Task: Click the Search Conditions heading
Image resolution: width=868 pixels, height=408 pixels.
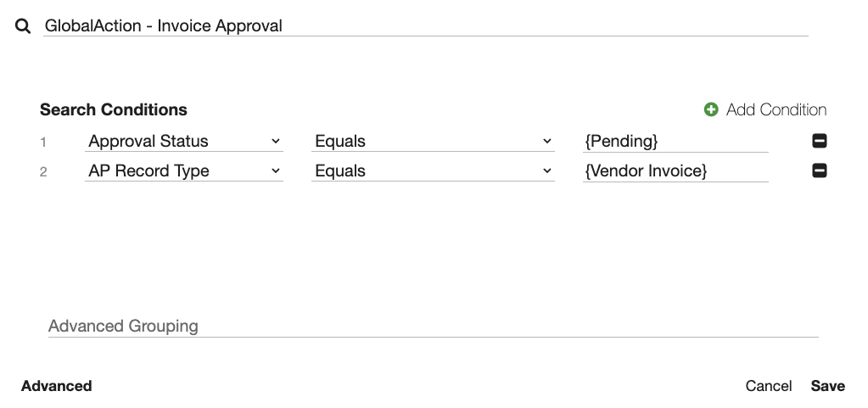Action: coord(114,109)
